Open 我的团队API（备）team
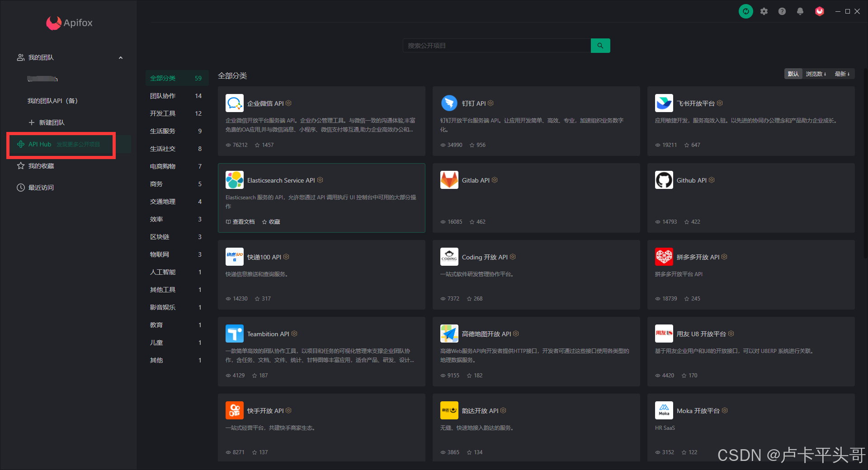This screenshot has height=470, width=868. coord(52,101)
